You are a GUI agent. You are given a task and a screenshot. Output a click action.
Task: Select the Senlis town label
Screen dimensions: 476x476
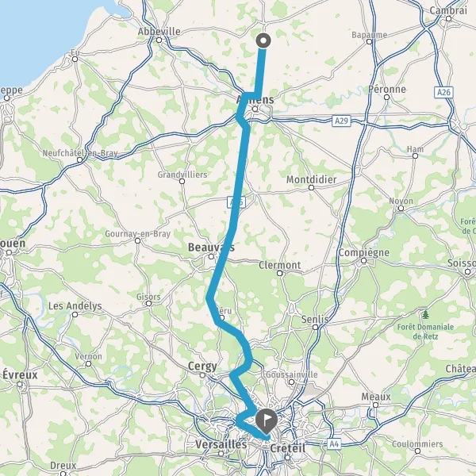point(315,319)
